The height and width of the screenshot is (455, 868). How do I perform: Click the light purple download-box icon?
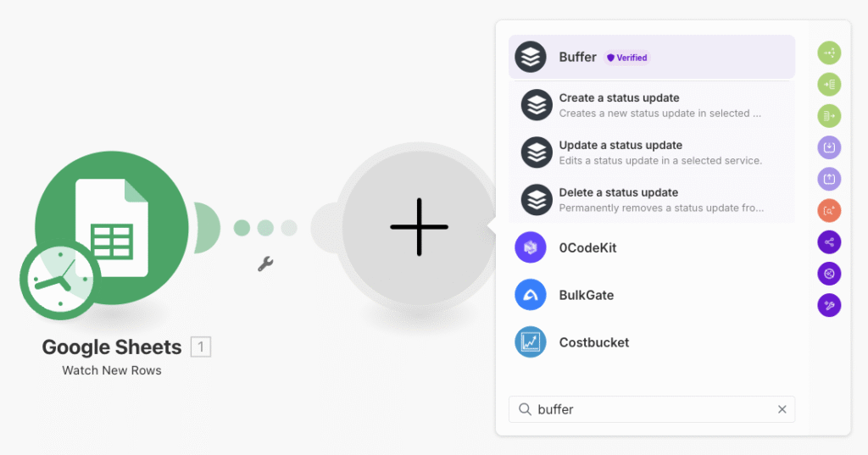[829, 148]
